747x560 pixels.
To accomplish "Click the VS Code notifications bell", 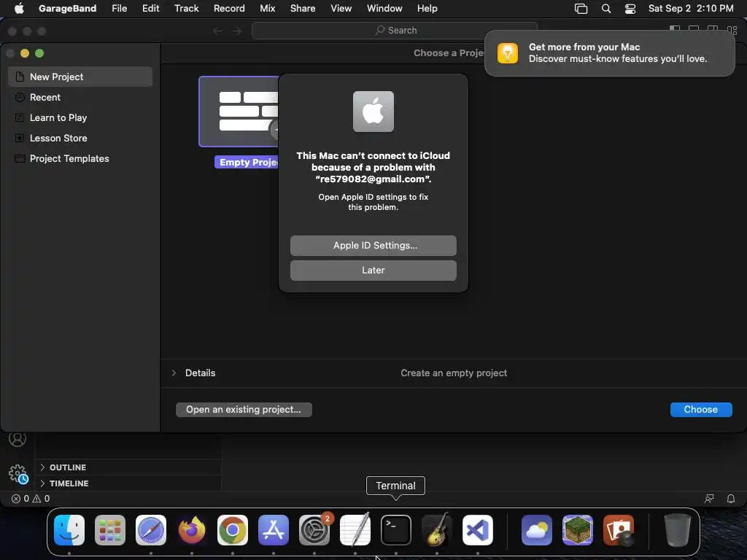I will click(x=731, y=499).
